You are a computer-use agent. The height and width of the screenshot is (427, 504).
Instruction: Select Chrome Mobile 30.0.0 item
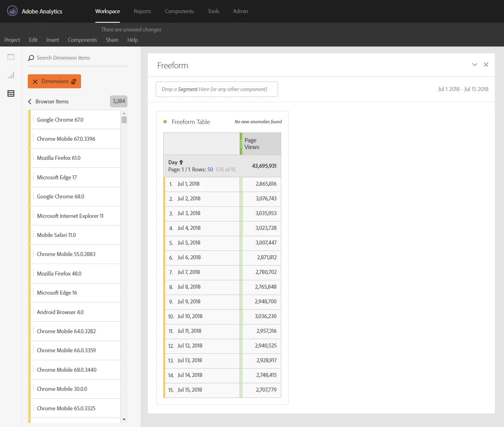point(75,389)
